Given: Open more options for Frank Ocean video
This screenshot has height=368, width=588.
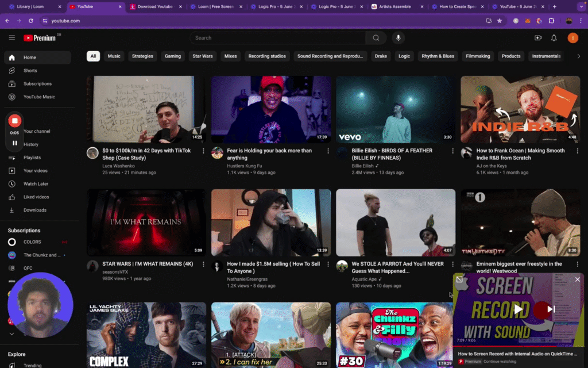Looking at the screenshot, I should 577,151.
